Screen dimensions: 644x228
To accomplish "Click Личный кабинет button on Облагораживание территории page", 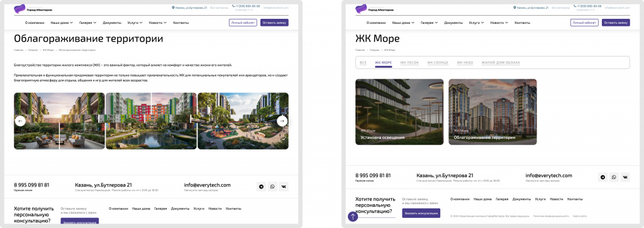I will [243, 23].
